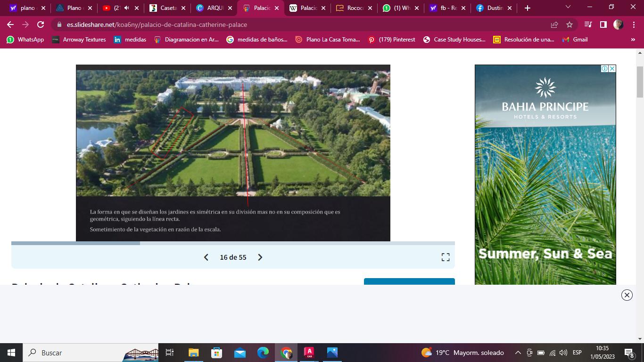This screenshot has width=644, height=362.
Task: Mute the YouTube tab audio
Action: [126, 8]
